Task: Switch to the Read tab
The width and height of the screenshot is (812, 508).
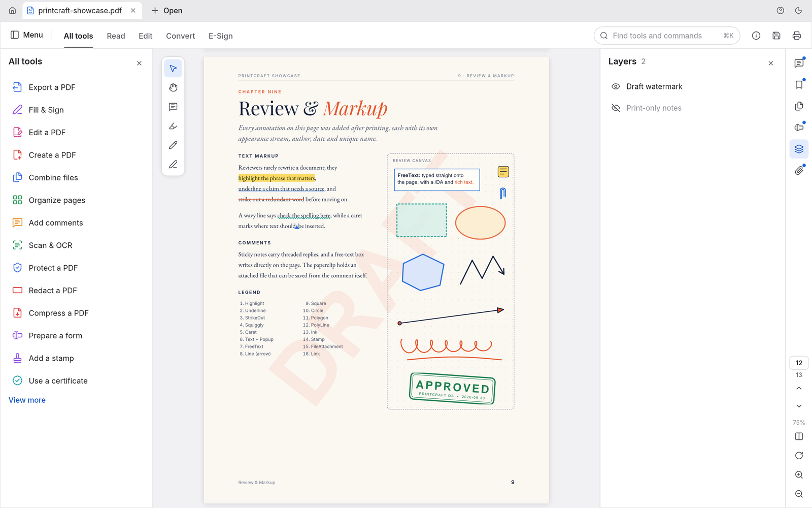Action: (116, 36)
